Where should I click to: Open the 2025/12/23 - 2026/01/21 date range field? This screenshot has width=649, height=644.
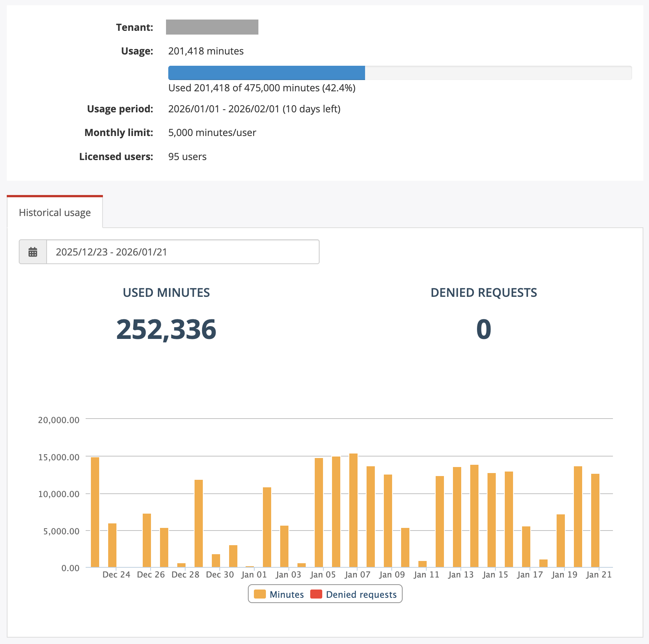click(183, 252)
